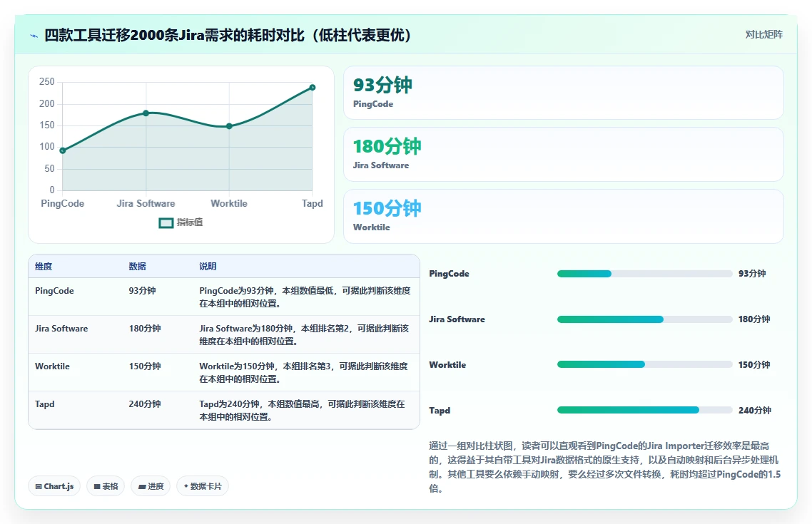Viewport: 812px width, 524px height.
Task: Click the description text 本组数值最低 for PingCode
Action: [x=309, y=291]
